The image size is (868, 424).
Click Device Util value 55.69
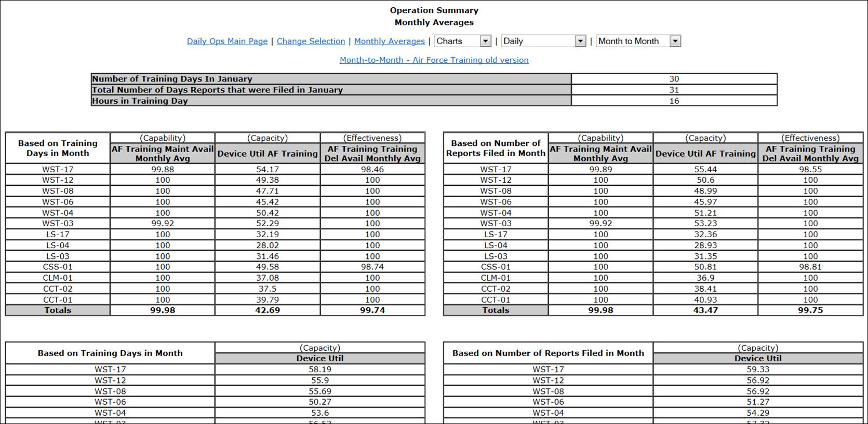tap(319, 391)
